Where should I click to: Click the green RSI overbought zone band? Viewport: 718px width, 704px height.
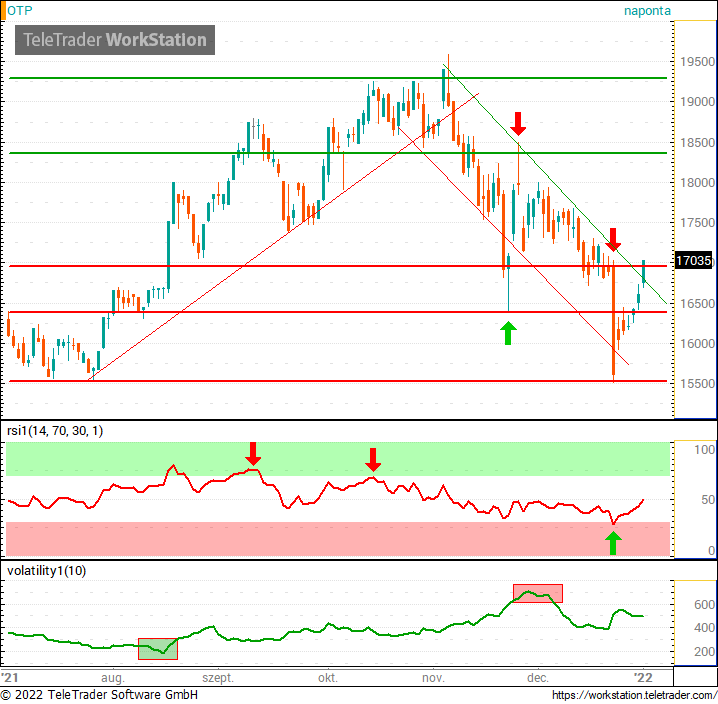(338, 459)
